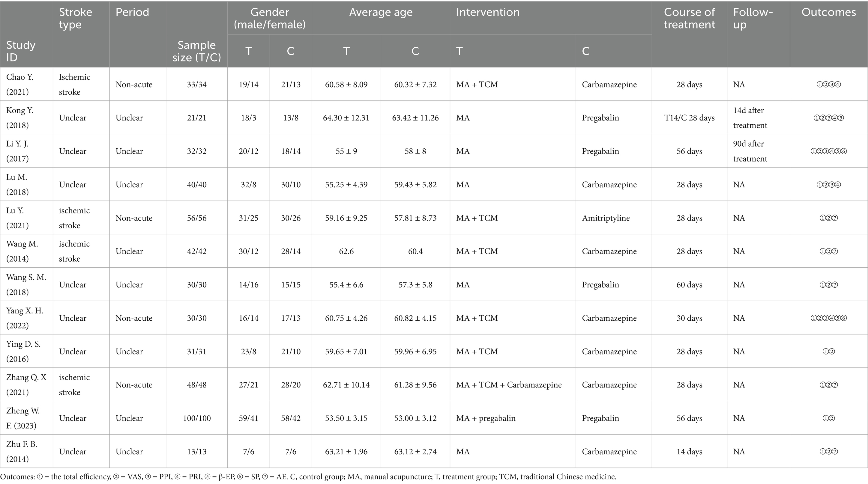Select the 60 days treatment course

(689, 285)
